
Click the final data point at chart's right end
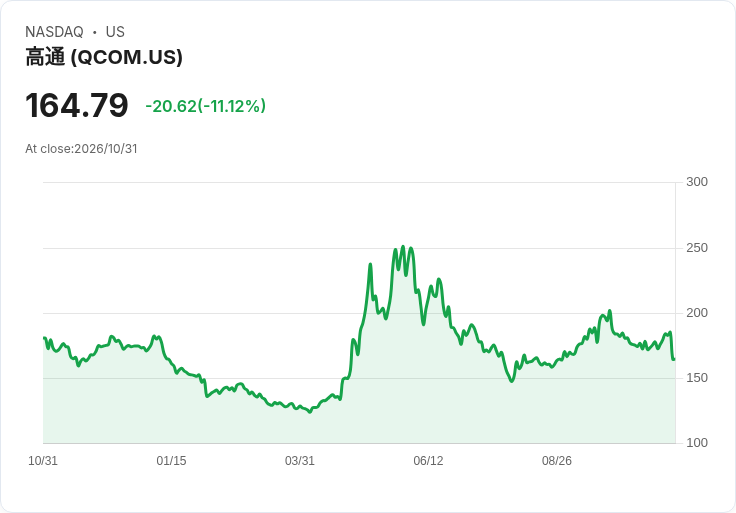674,360
